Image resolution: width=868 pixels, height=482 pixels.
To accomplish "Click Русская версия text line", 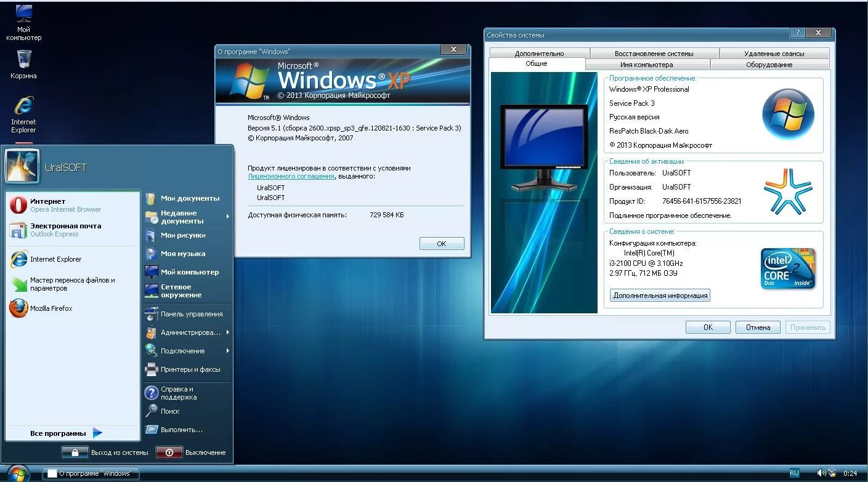I will click(635, 117).
